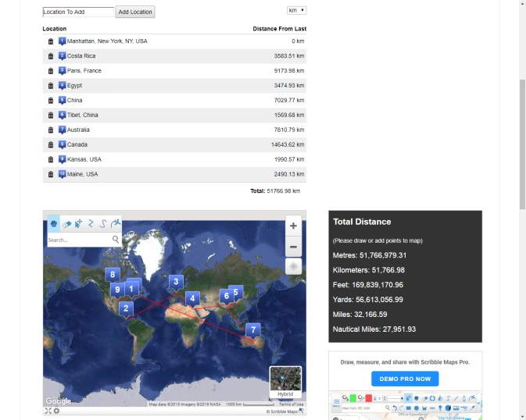The height and width of the screenshot is (420, 526).
Task: Zoom in on the map
Action: (293, 226)
